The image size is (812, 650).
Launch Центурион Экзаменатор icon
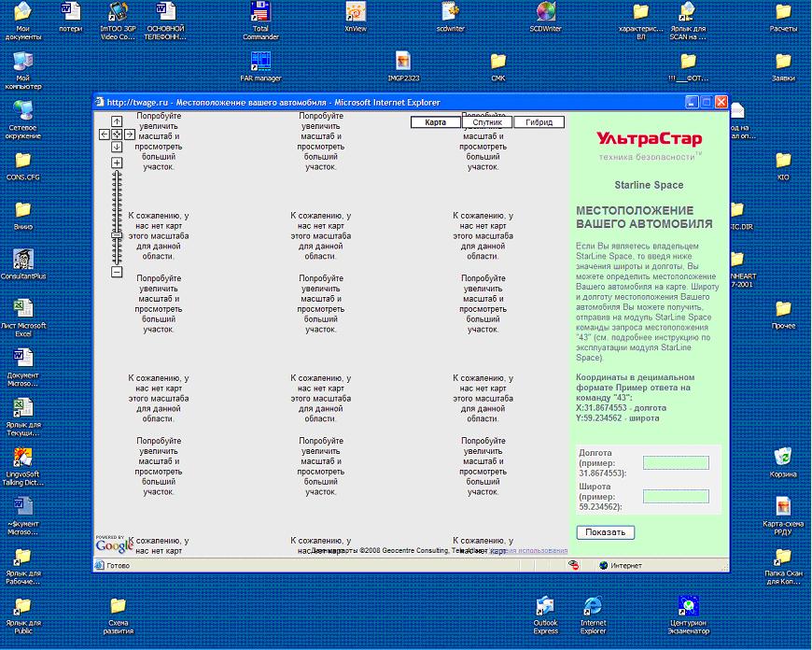[688, 615]
